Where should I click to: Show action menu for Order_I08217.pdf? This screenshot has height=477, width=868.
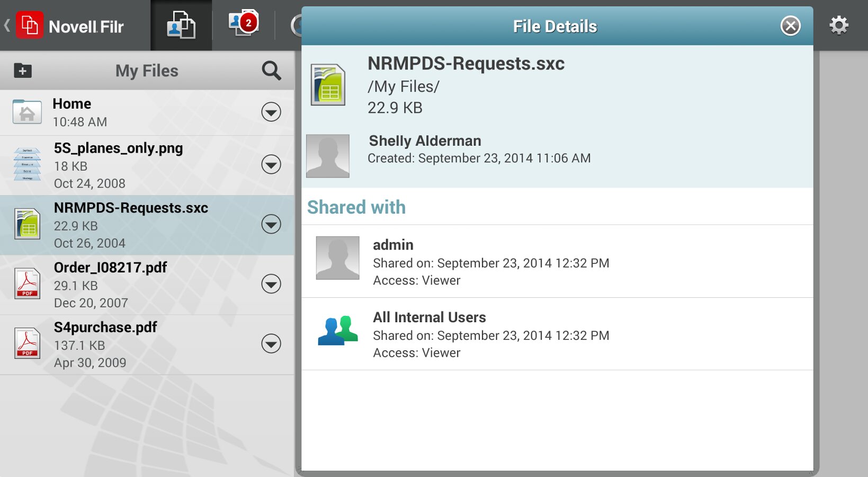pos(271,284)
